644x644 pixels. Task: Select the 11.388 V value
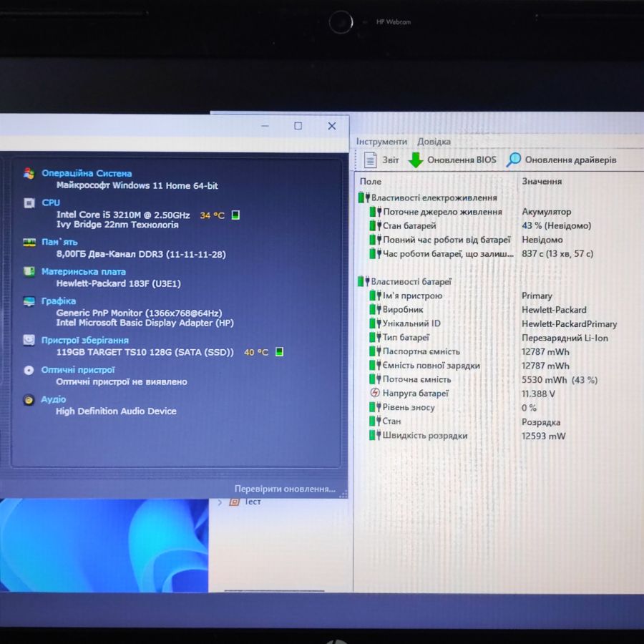[x=538, y=394]
